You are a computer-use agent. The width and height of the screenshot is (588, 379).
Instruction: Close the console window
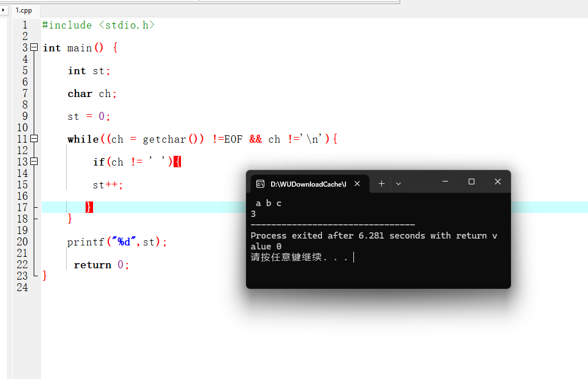click(498, 182)
